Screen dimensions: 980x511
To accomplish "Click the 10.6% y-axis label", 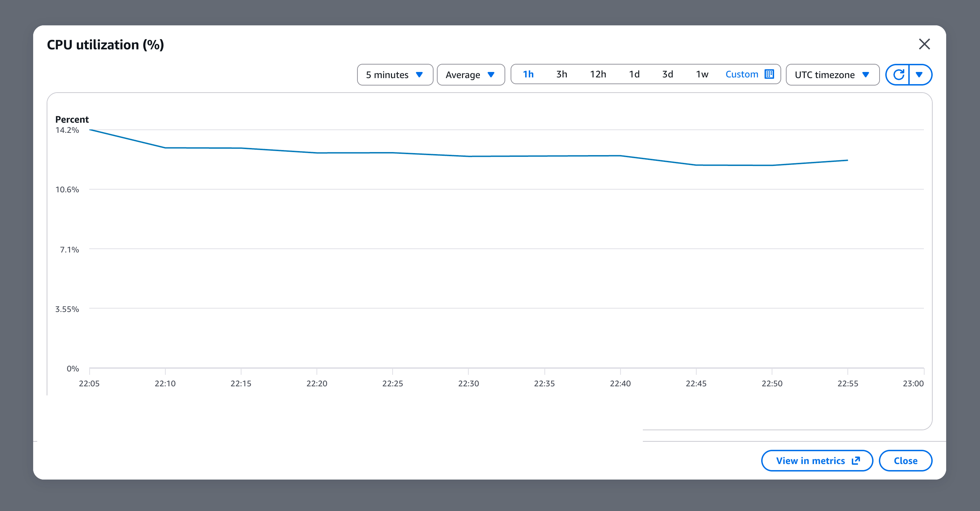I will tap(67, 189).
